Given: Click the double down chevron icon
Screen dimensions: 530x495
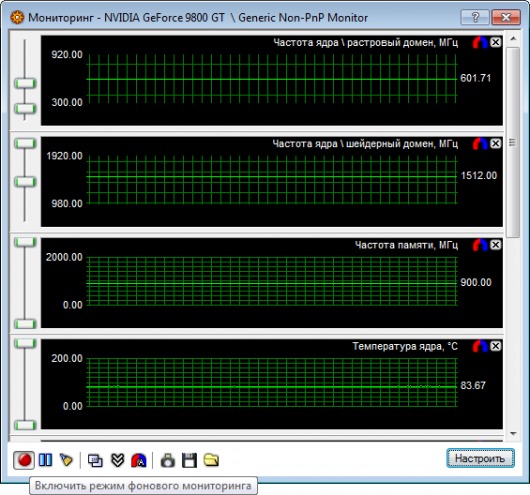Looking at the screenshot, I should coord(117,460).
